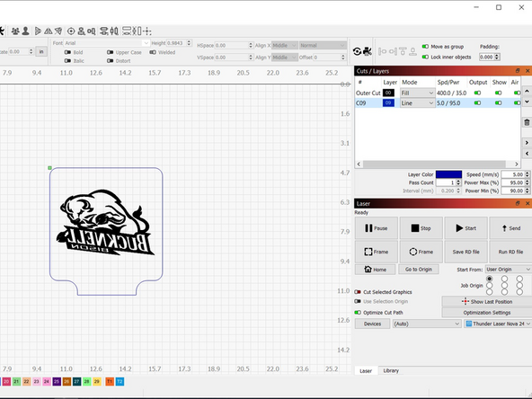The width and height of the screenshot is (532, 399).
Task: Click the Home button
Action: tap(376, 269)
